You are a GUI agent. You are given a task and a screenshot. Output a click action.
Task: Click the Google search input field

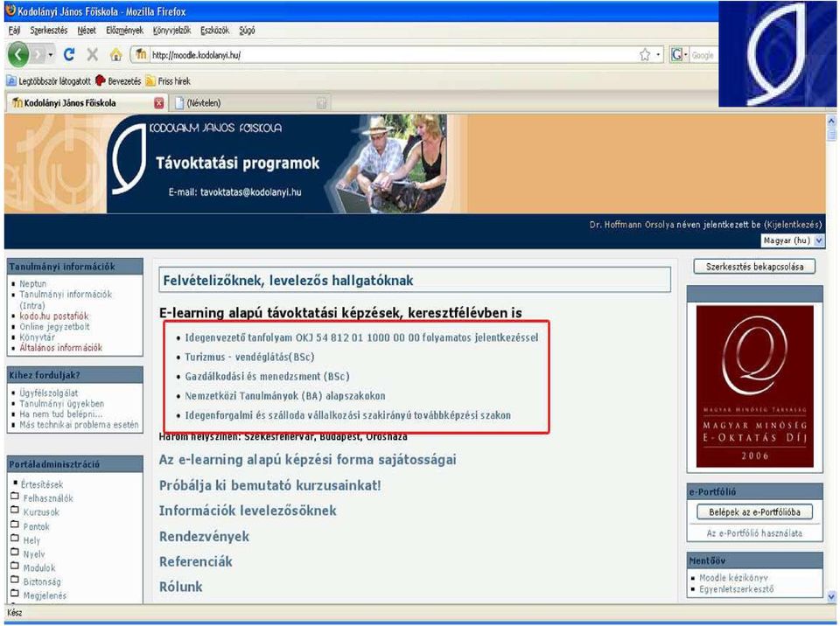(703, 54)
